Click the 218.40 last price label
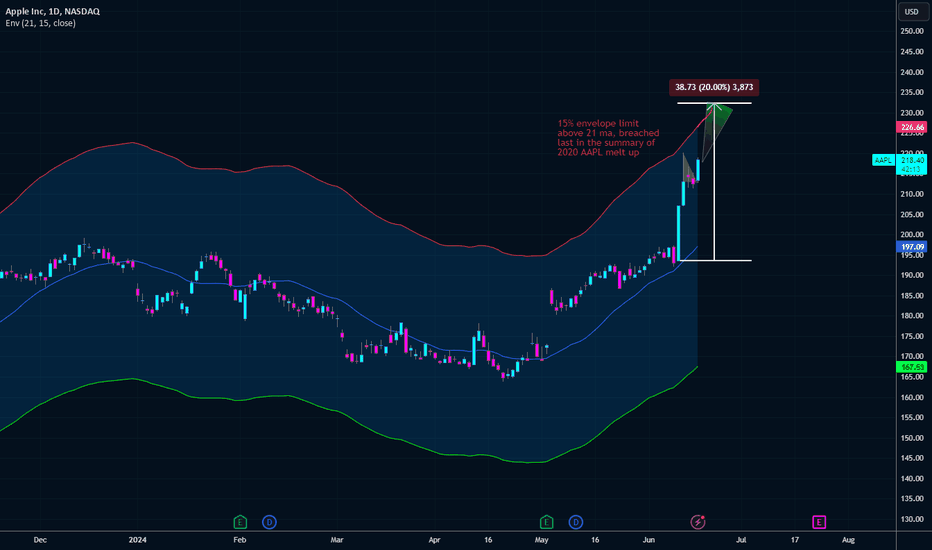Image resolution: width=932 pixels, height=550 pixels. point(912,160)
